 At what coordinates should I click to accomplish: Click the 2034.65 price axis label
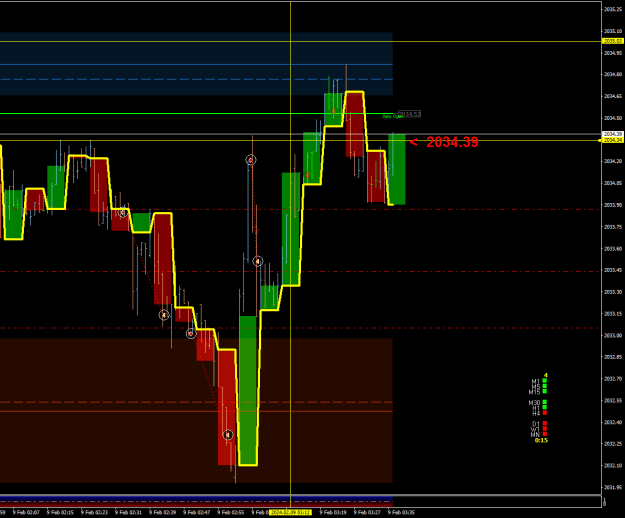613,96
